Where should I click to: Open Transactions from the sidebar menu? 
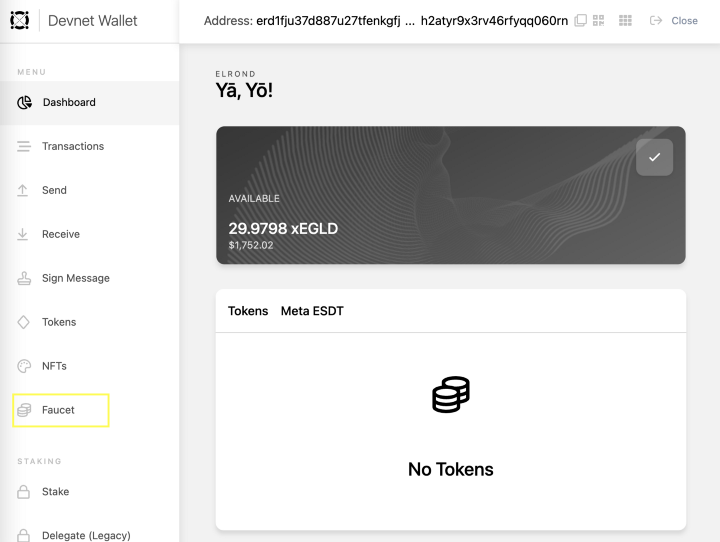click(x=72, y=146)
